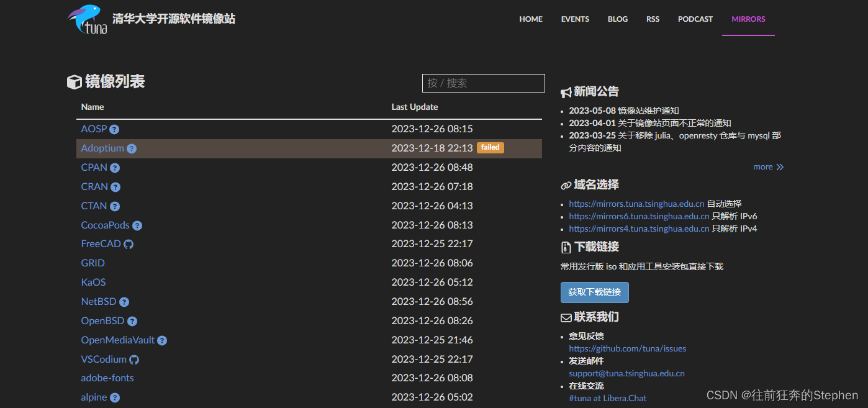Open the EVENTS nav item
This screenshot has width=868, height=408.
pyautogui.click(x=575, y=19)
